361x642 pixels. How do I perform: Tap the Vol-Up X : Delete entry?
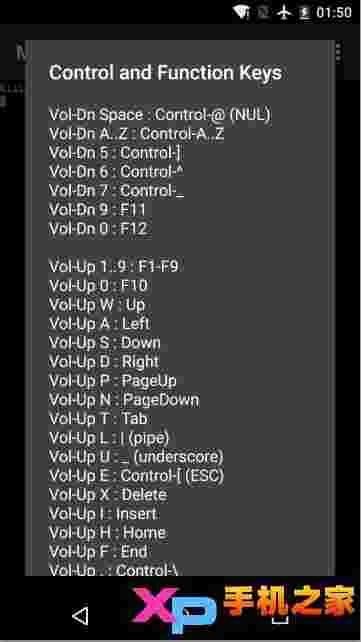coord(108,495)
